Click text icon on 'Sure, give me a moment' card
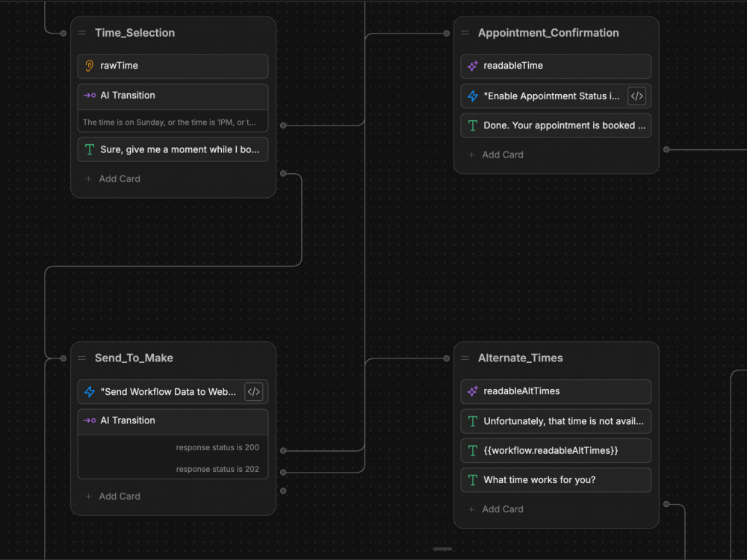The image size is (747, 560). click(x=89, y=149)
